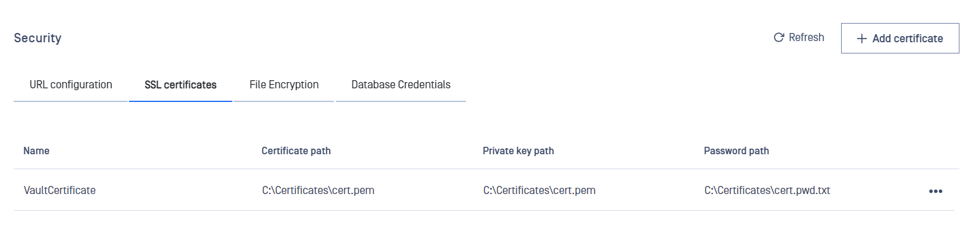Click the circular Refresh arrow icon

pyautogui.click(x=778, y=38)
